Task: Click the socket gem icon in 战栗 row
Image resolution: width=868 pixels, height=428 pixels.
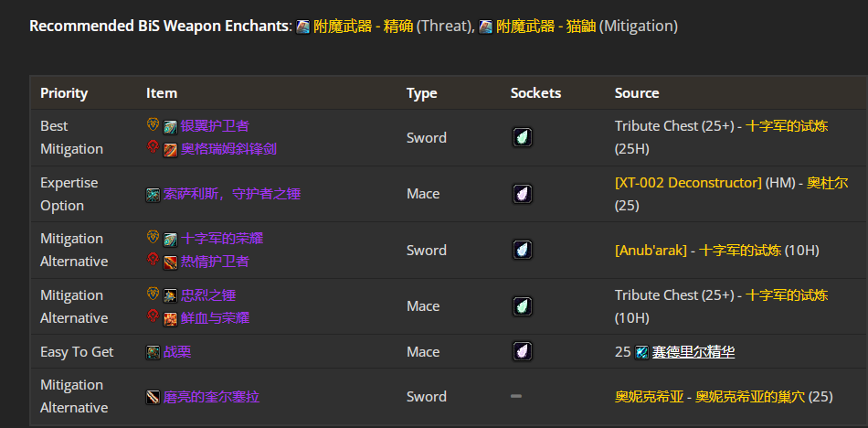Action: (x=522, y=352)
